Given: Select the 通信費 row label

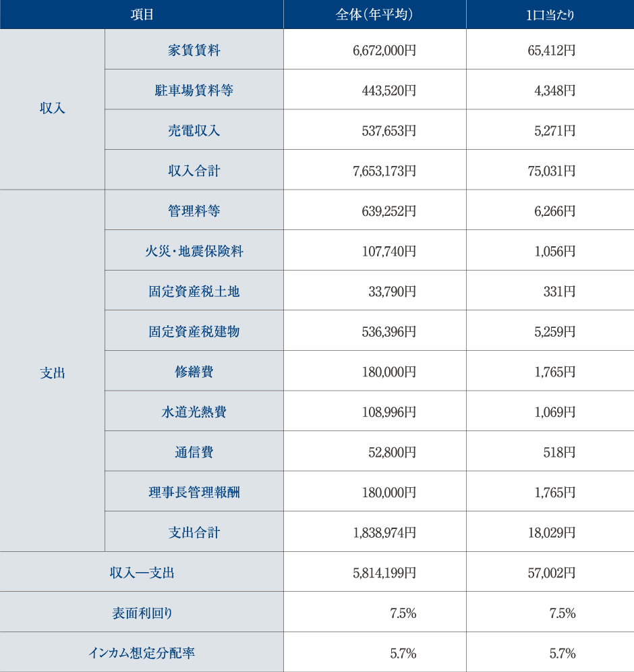Looking at the screenshot, I should [194, 452].
